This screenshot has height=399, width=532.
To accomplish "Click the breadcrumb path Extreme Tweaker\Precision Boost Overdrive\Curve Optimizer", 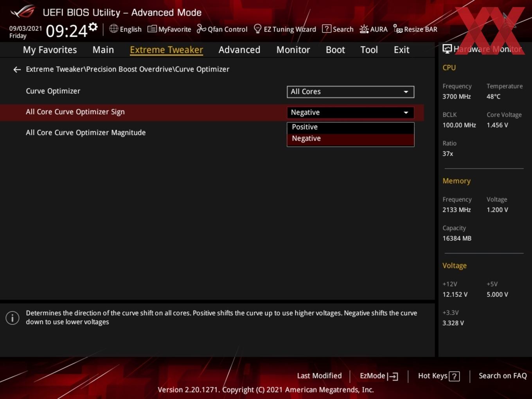I will (x=128, y=69).
